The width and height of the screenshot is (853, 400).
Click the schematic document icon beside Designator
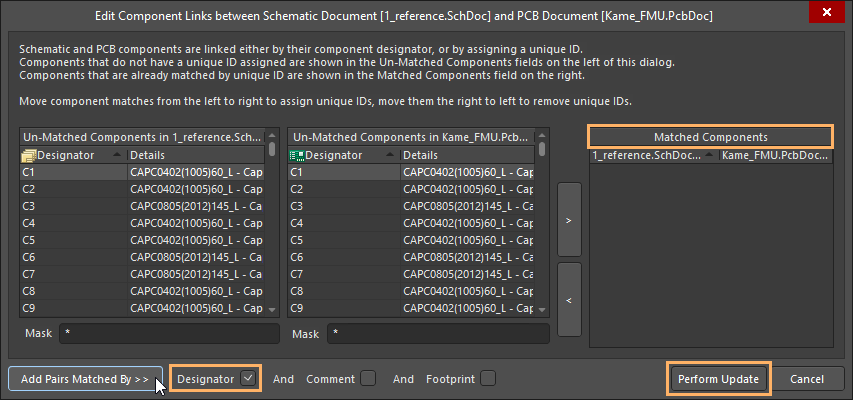[x=29, y=155]
